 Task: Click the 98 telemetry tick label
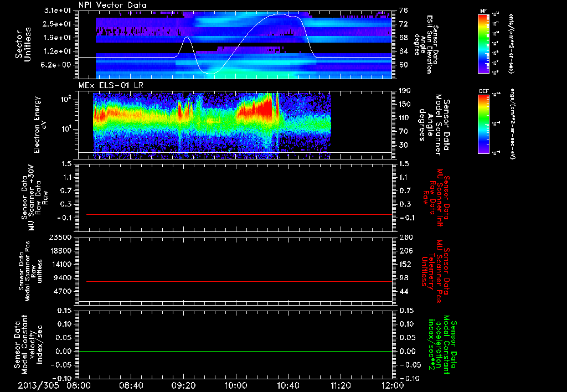coord(403,278)
